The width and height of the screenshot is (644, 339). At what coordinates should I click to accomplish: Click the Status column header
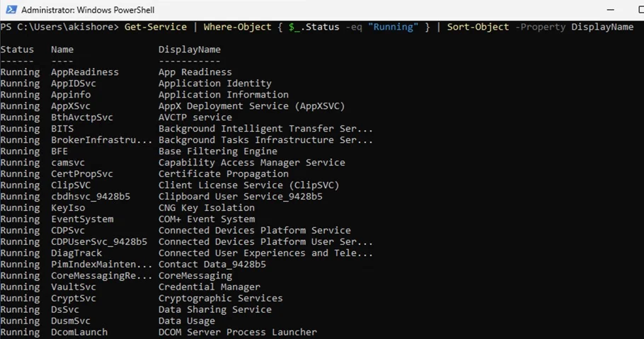pyautogui.click(x=17, y=50)
